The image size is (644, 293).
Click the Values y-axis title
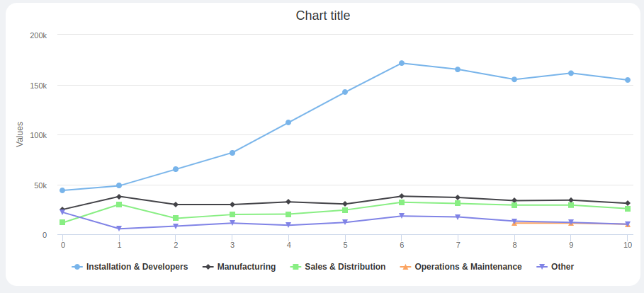click(20, 134)
